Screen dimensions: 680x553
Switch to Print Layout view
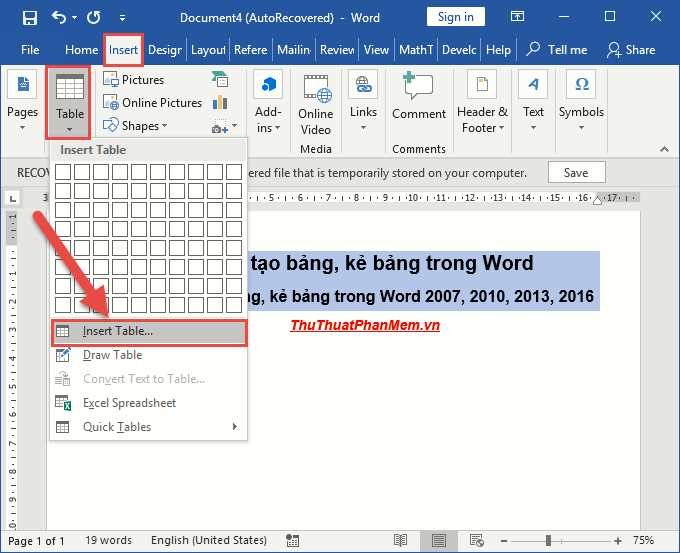coord(438,540)
